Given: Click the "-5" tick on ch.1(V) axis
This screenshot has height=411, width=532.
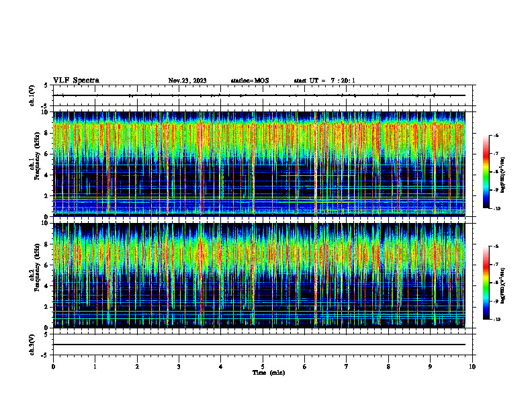Looking at the screenshot, I should click(45, 105).
